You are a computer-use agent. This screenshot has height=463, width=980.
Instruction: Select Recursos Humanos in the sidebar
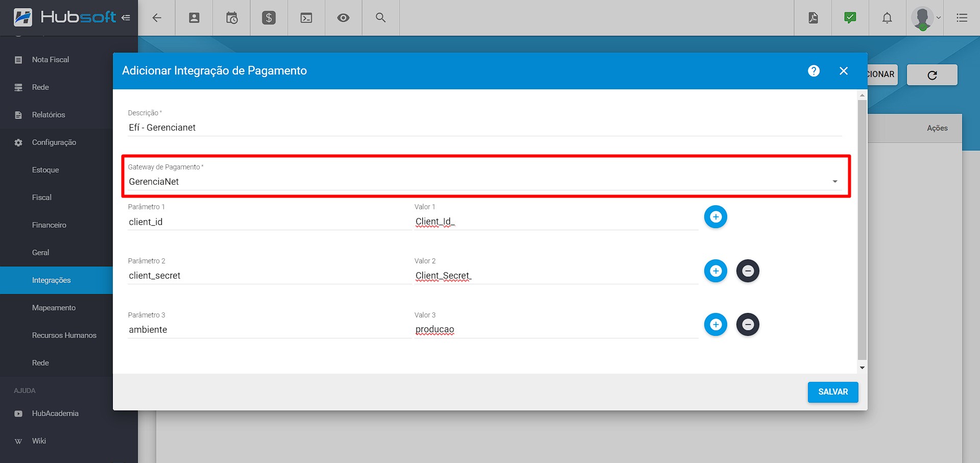coord(56,335)
